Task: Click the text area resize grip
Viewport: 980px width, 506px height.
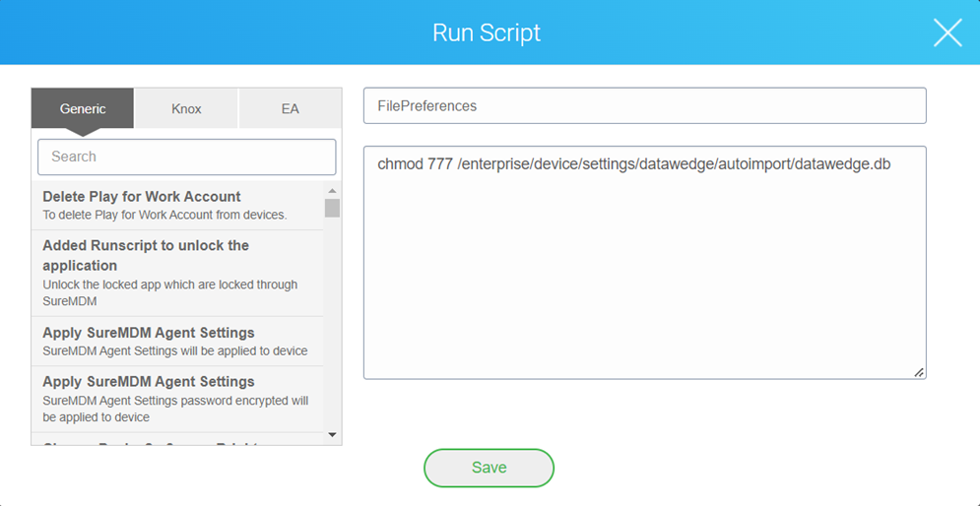Action: 919,372
